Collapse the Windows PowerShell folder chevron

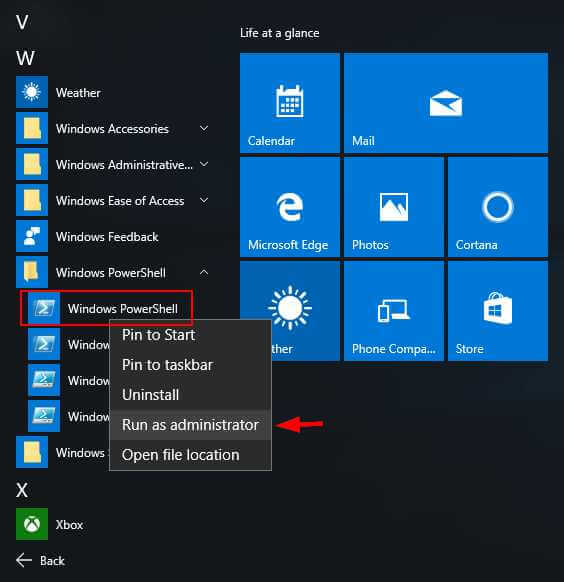[x=204, y=272]
